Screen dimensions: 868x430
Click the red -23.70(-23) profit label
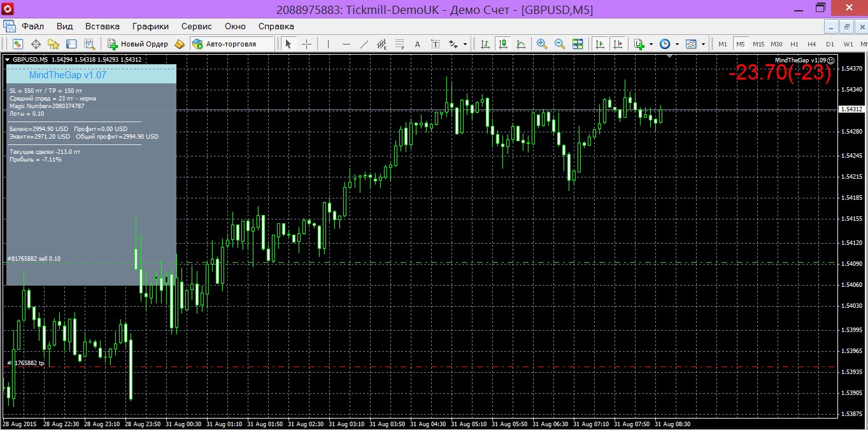[780, 73]
